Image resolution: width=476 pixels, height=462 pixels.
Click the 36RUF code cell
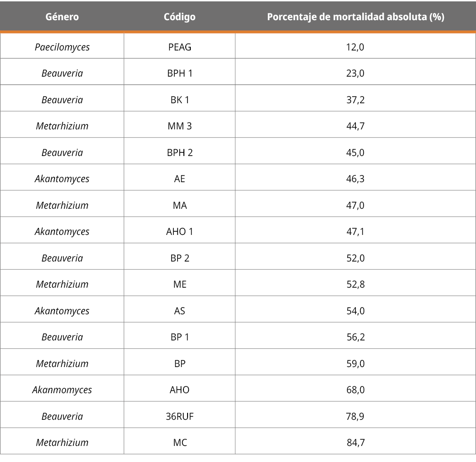[x=180, y=417]
